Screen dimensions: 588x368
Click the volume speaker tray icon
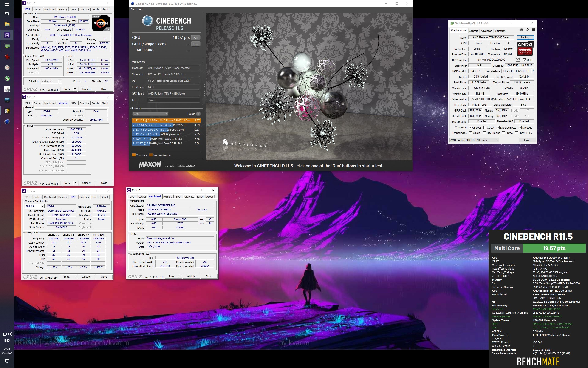(10, 334)
